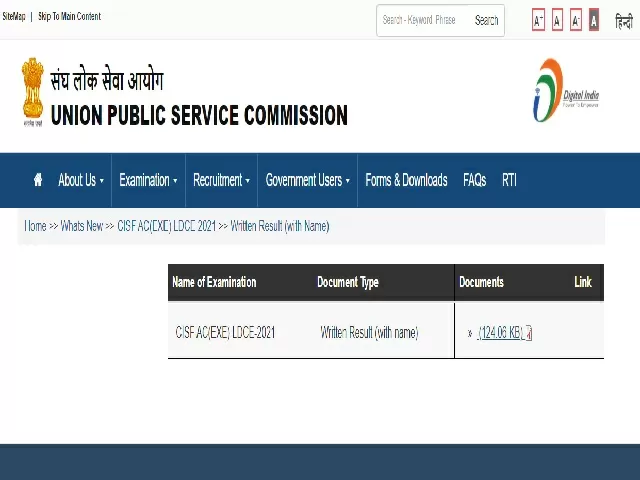
Task: Open Forms & Downloads menu item
Action: pyautogui.click(x=406, y=180)
